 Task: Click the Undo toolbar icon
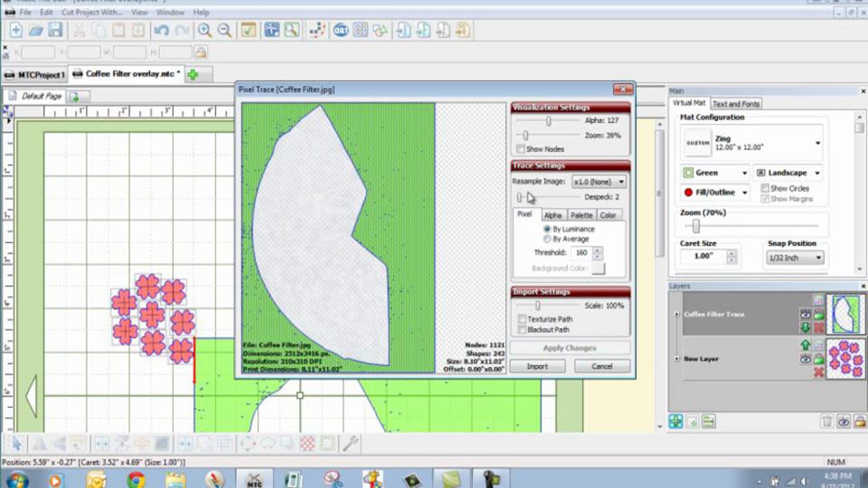pyautogui.click(x=161, y=30)
